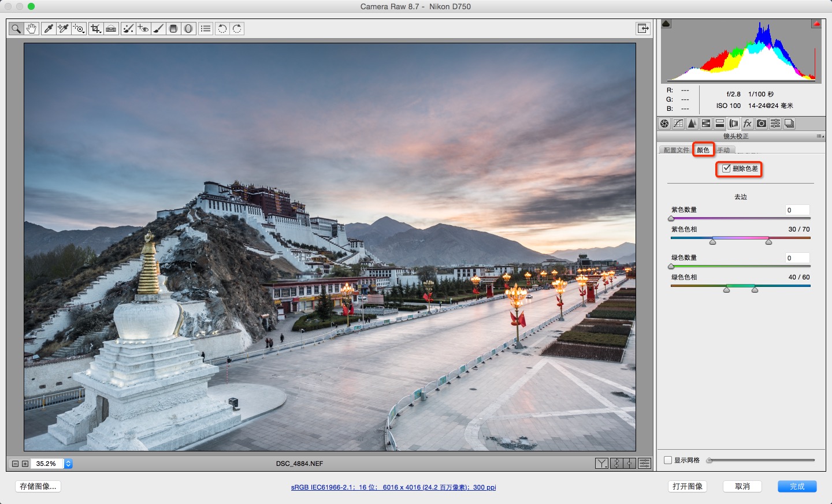Select the Radial Filter tool
The image size is (832, 504).
188,28
